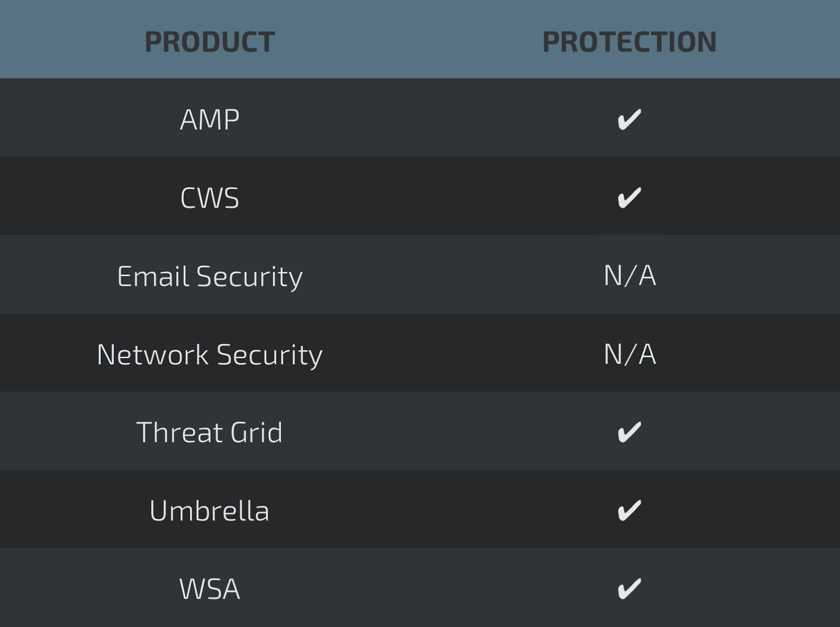The height and width of the screenshot is (627, 840).
Task: Click the WSA product name
Action: [x=209, y=589]
